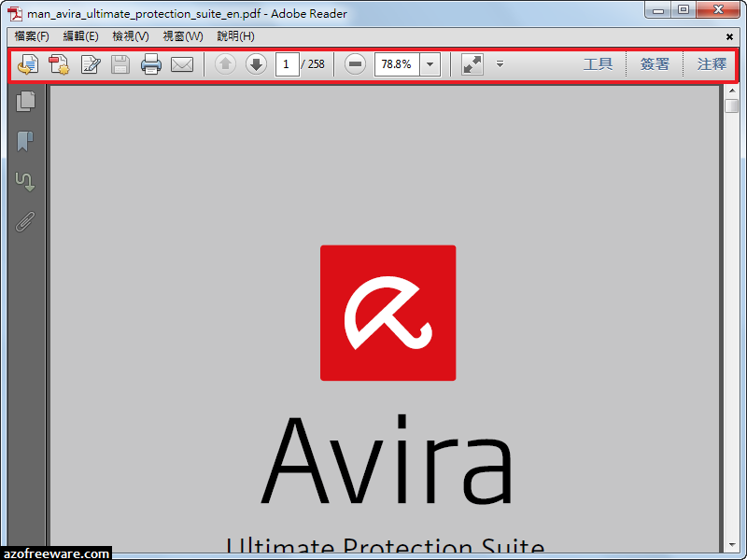Open the 檢視(V) menu
The width and height of the screenshot is (747, 560).
(x=131, y=36)
